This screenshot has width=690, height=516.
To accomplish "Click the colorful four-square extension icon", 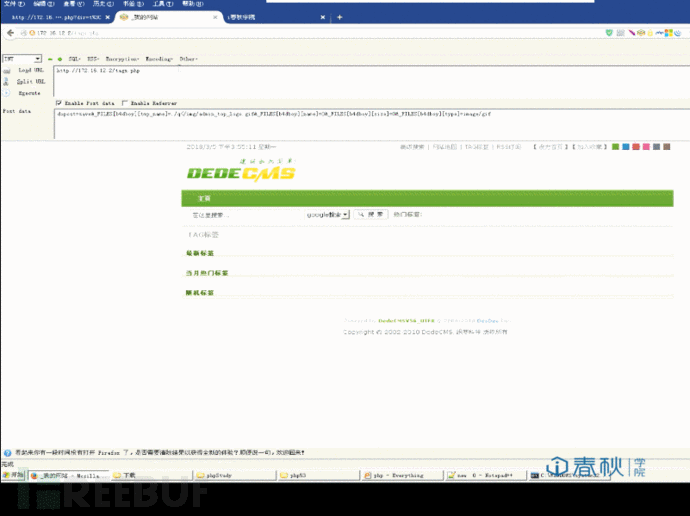I will (x=668, y=33).
